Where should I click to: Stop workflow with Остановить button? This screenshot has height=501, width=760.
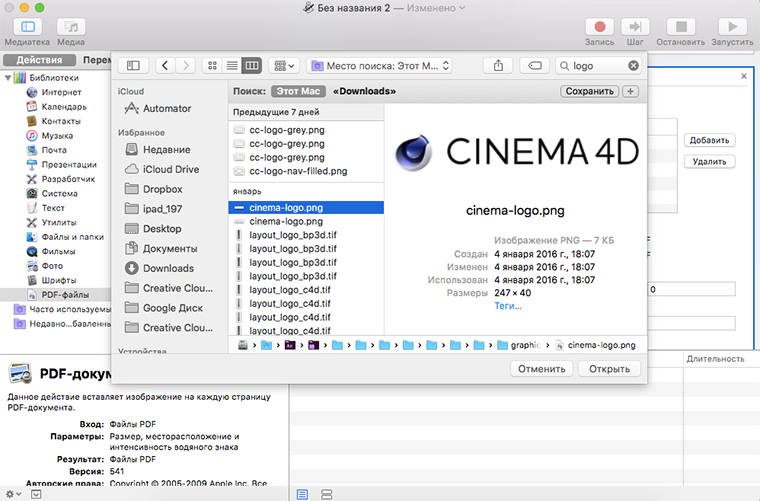click(681, 27)
